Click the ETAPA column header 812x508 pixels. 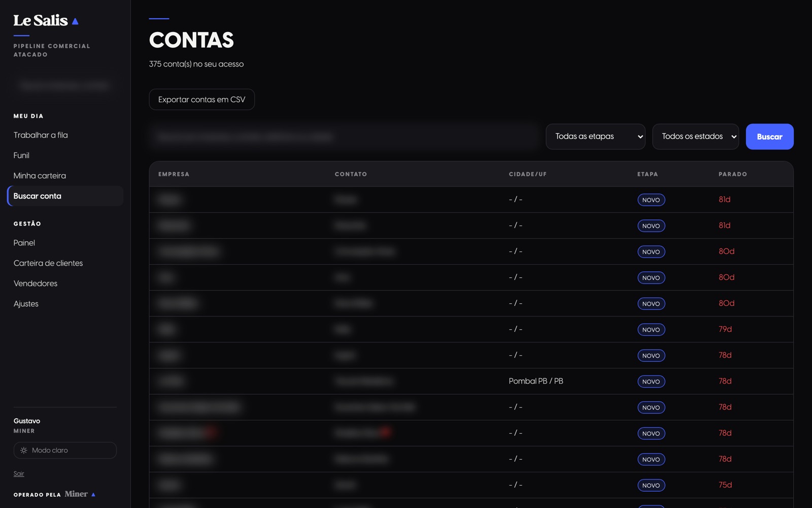(x=648, y=174)
